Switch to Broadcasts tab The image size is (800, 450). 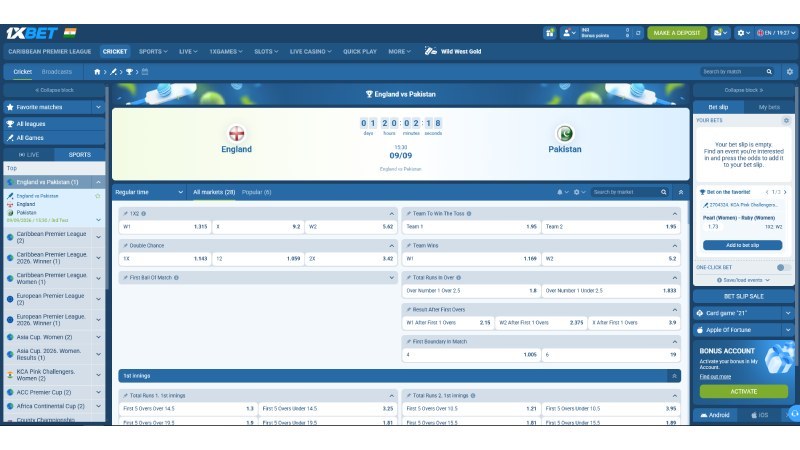tap(57, 72)
